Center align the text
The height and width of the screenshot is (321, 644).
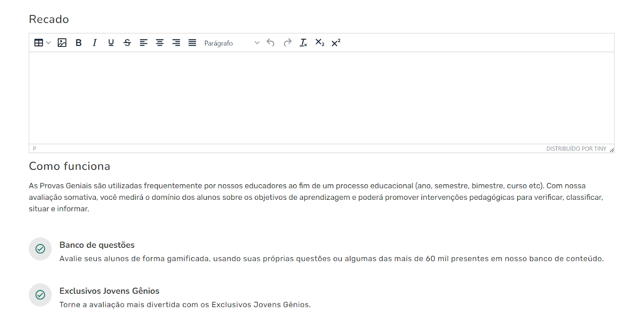click(x=160, y=43)
